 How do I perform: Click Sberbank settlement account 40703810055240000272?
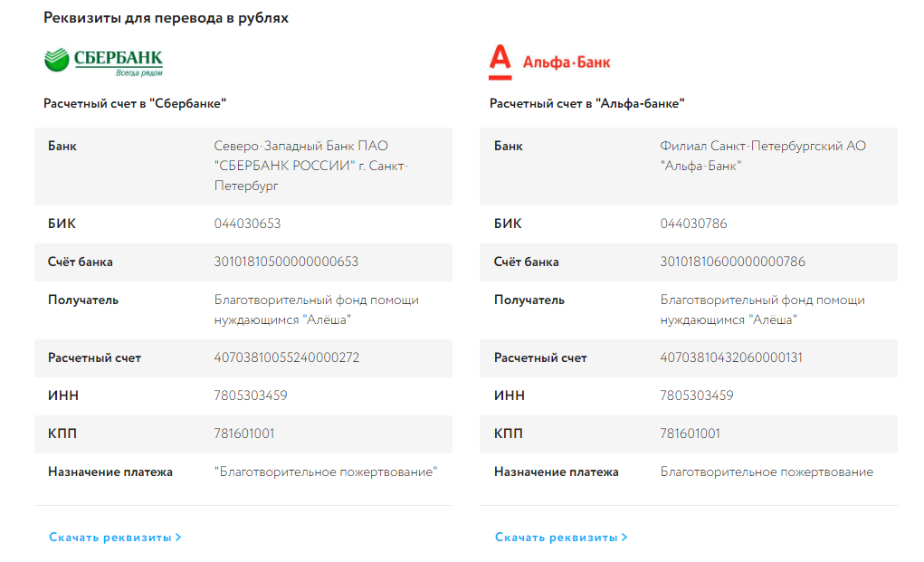tap(286, 357)
